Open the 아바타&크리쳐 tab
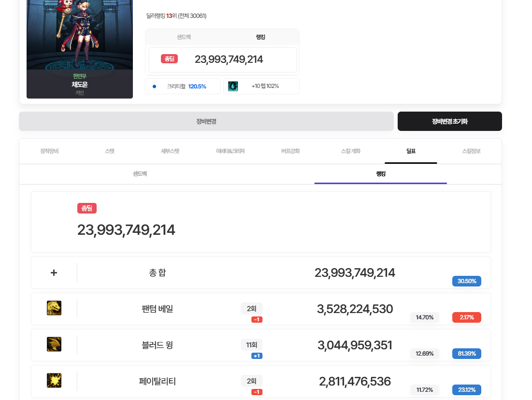532x400 pixels. (x=230, y=151)
